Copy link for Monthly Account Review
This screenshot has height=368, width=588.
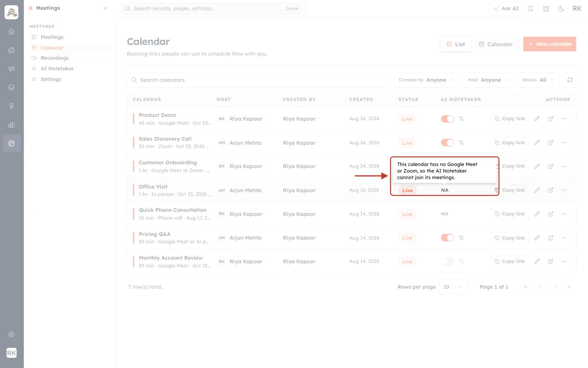coord(510,261)
